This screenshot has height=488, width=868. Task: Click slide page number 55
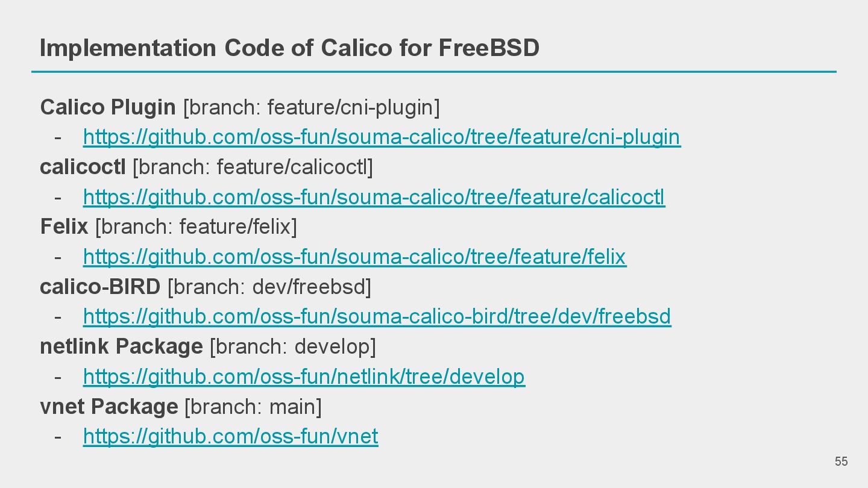[x=841, y=461]
